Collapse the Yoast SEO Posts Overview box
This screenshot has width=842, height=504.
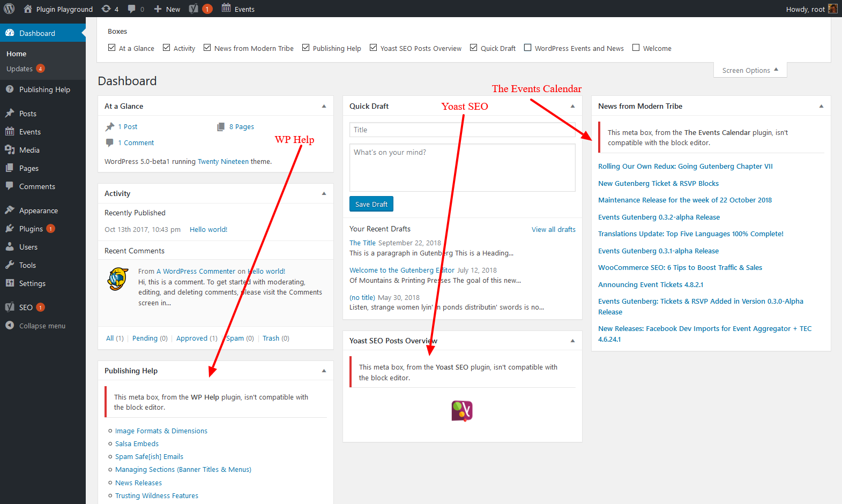[x=572, y=341]
